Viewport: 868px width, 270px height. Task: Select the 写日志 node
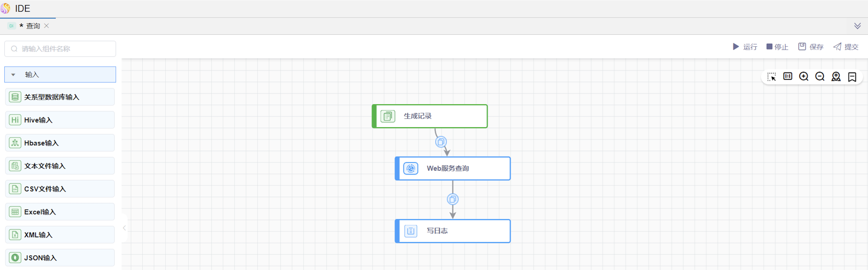point(452,231)
